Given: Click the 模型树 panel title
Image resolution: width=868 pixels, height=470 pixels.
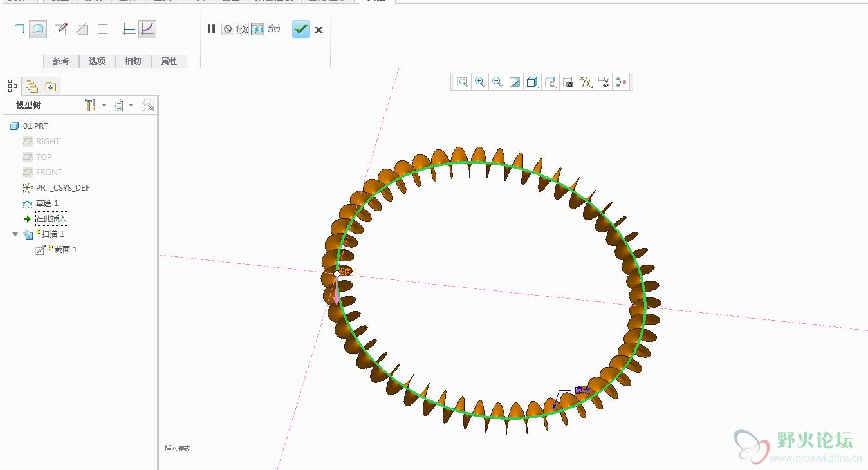Looking at the screenshot, I should (29, 105).
